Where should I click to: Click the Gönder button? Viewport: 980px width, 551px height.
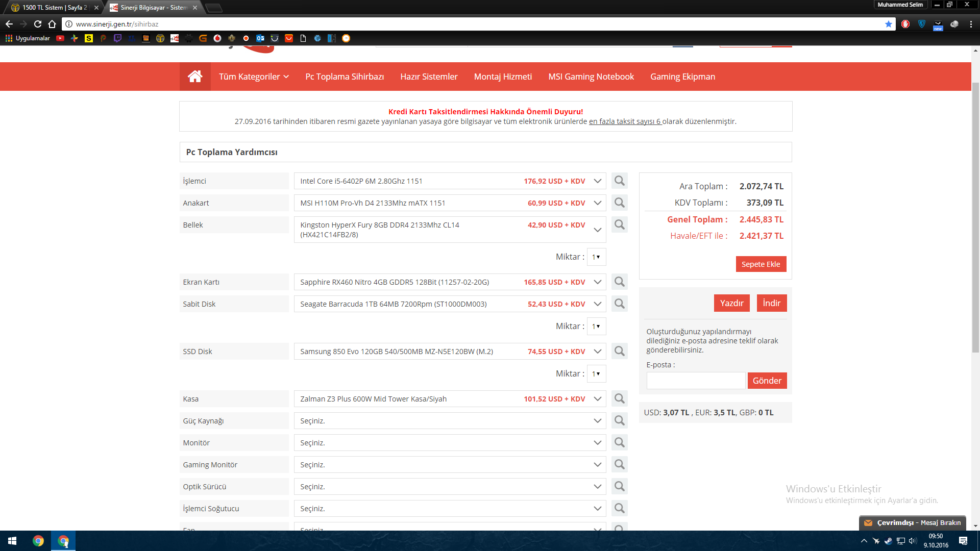click(767, 381)
